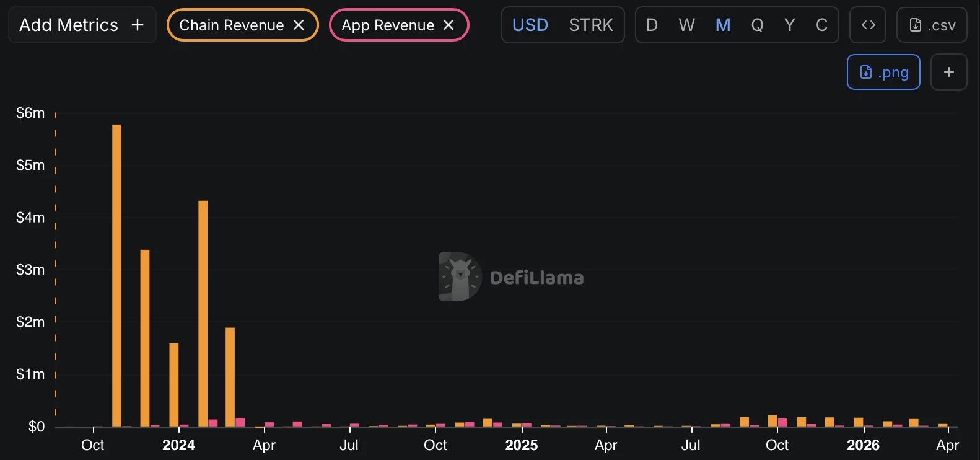Download chart data as .csv

pyautogui.click(x=932, y=25)
